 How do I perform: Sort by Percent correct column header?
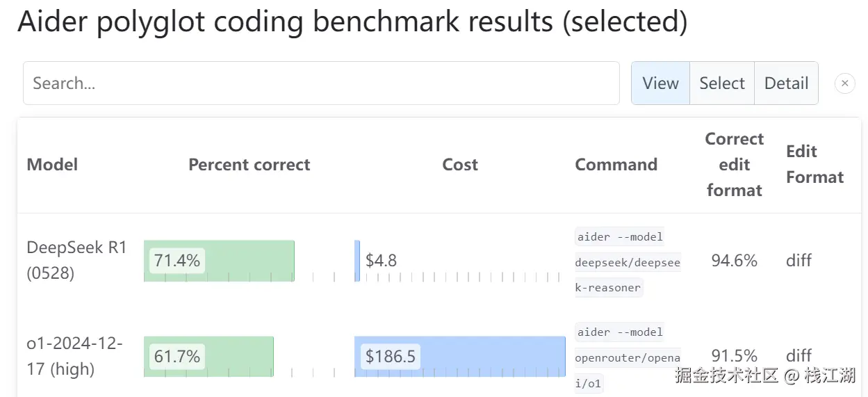click(x=249, y=165)
